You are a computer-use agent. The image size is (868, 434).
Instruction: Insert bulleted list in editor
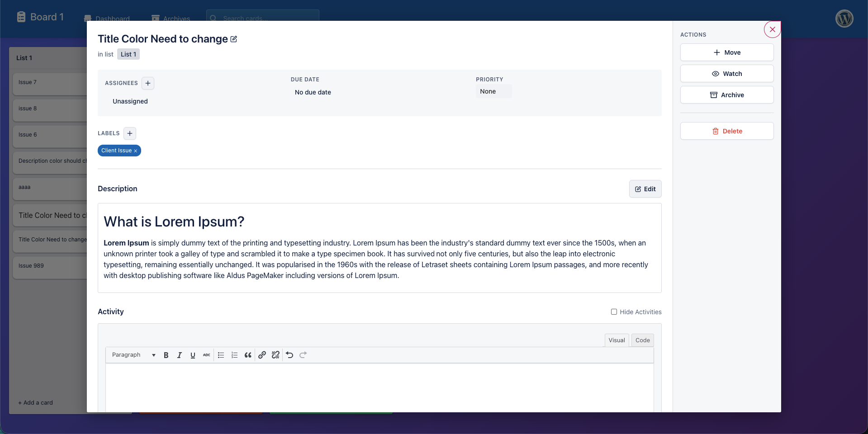click(x=221, y=355)
